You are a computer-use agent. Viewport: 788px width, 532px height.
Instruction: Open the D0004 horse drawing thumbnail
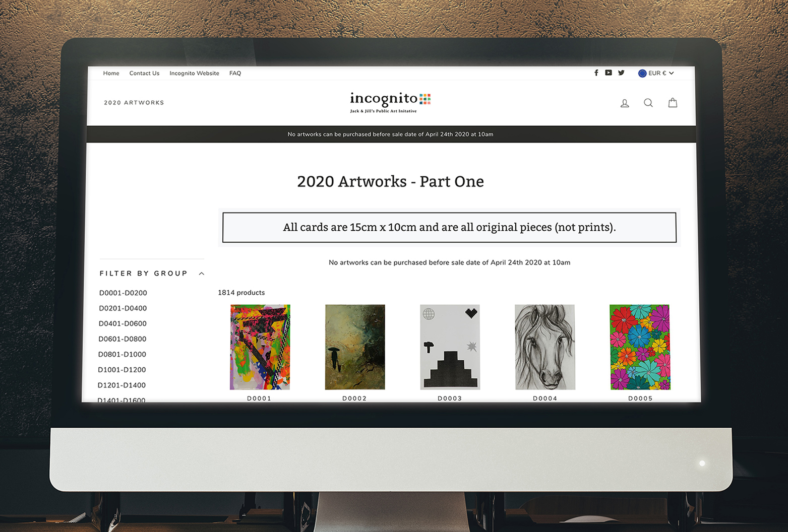[544, 347]
